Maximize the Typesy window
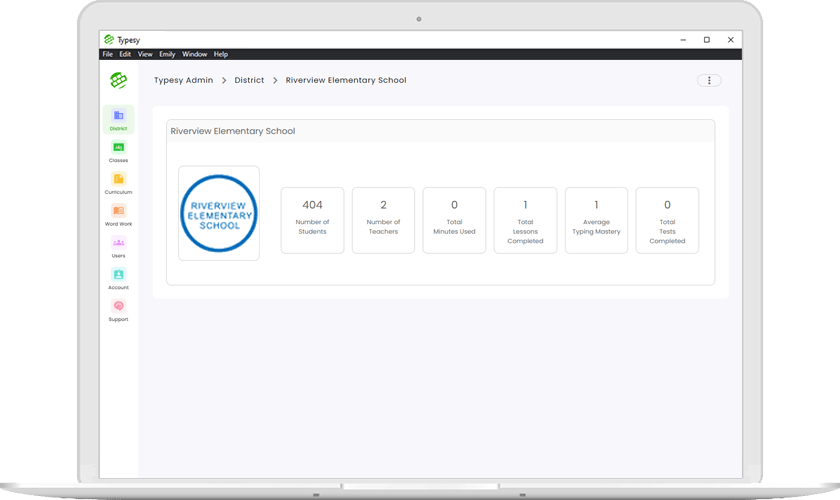 pos(707,40)
